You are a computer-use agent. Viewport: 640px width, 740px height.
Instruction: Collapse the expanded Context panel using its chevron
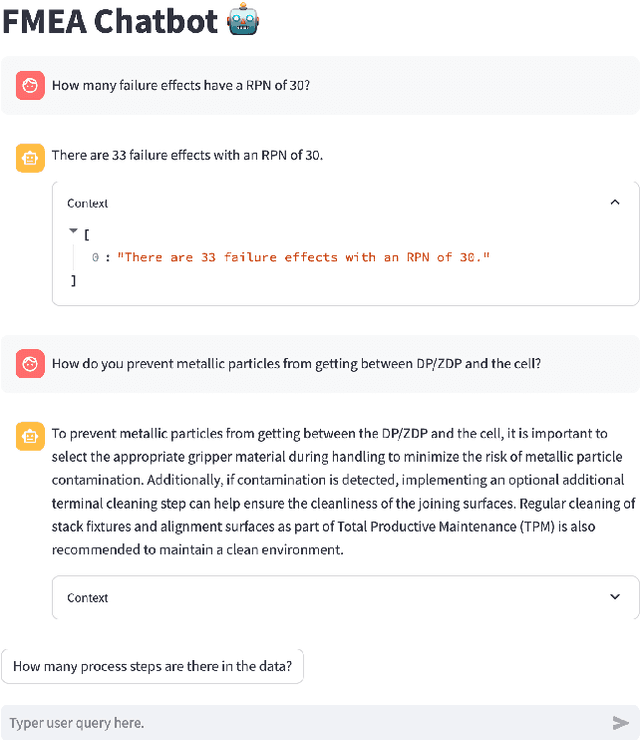614,202
